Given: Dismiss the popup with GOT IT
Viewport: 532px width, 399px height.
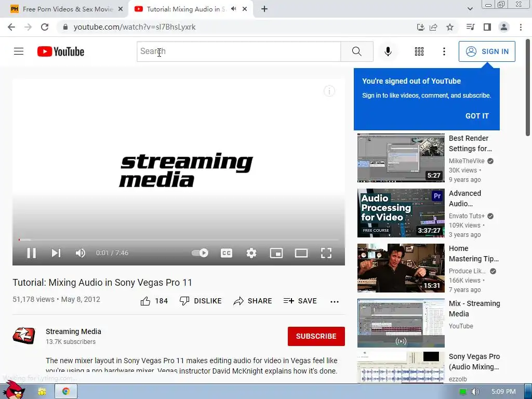Looking at the screenshot, I should point(477,116).
